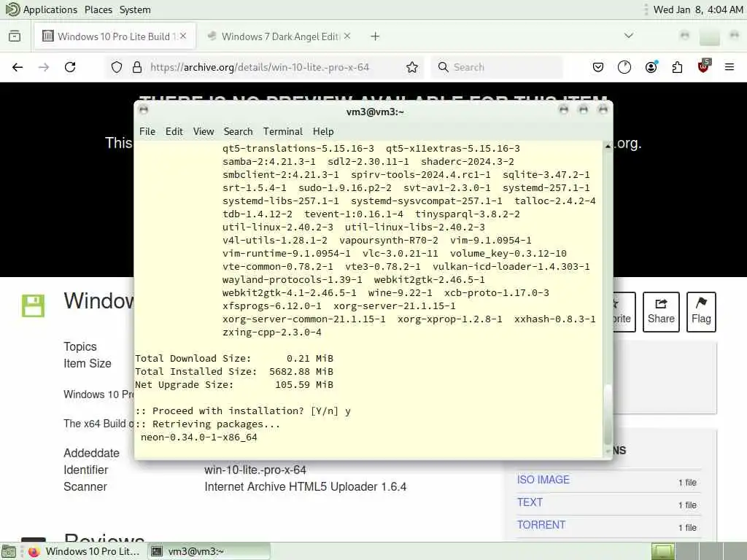Switch to Windows 7 Dark Angel Edition tab
Image resolution: width=747 pixels, height=560 pixels.
(x=280, y=36)
